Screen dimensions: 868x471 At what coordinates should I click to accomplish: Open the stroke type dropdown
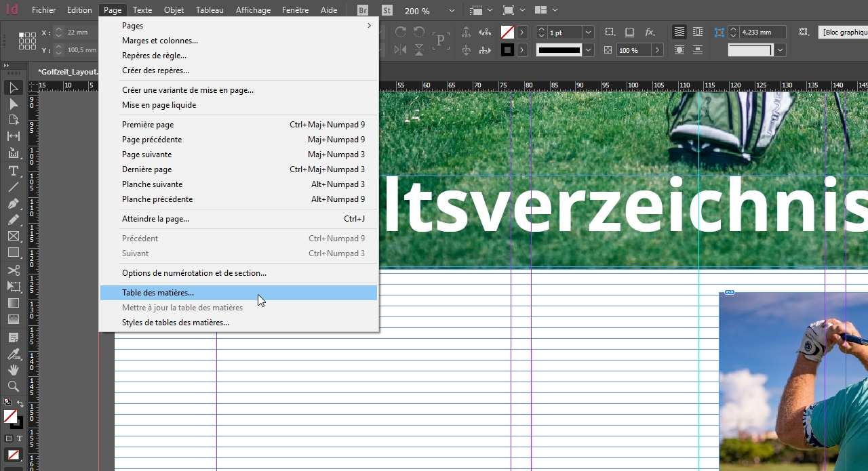click(588, 49)
